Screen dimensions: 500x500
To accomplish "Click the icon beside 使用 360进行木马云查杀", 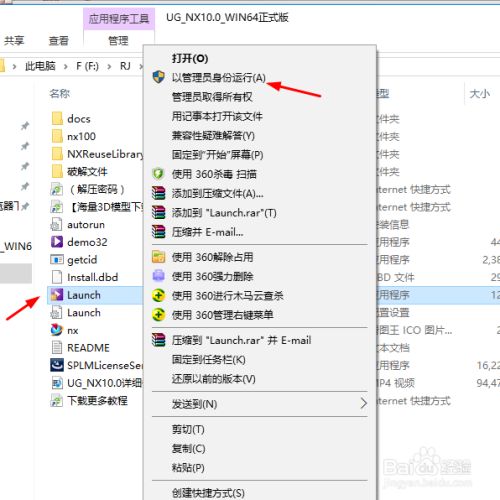I will pos(158,295).
